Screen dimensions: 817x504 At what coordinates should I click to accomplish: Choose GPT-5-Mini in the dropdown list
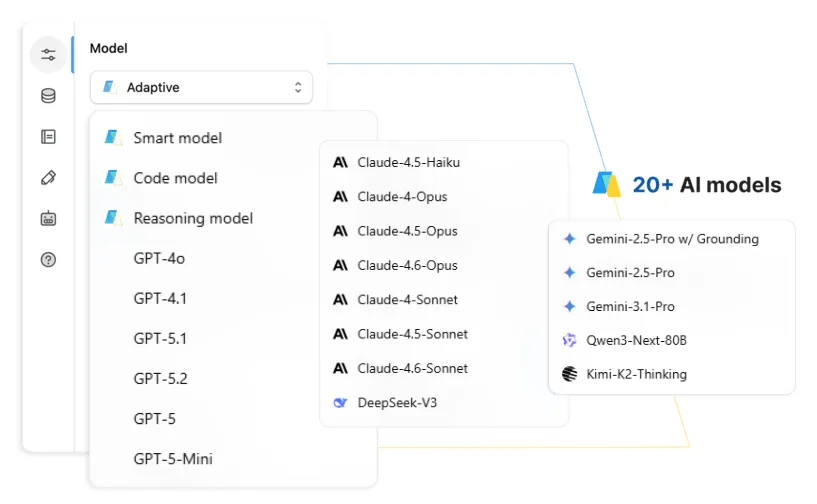click(172, 459)
